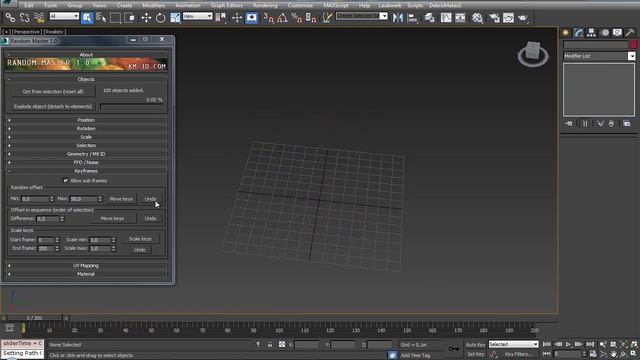Open the selection filter All dropdown
This screenshot has height=360, width=640.
64,16
